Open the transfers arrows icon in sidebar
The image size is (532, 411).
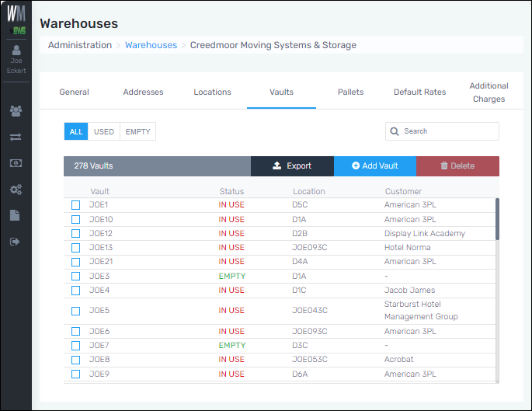[x=16, y=137]
